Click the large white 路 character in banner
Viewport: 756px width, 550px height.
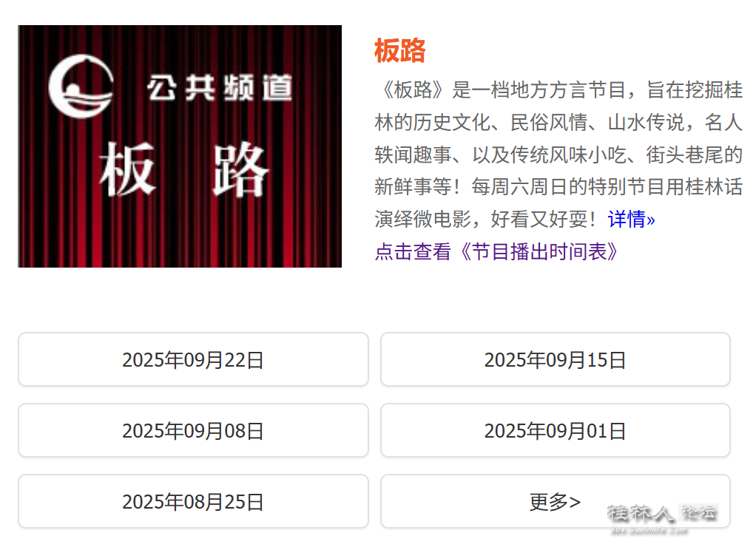coord(240,169)
